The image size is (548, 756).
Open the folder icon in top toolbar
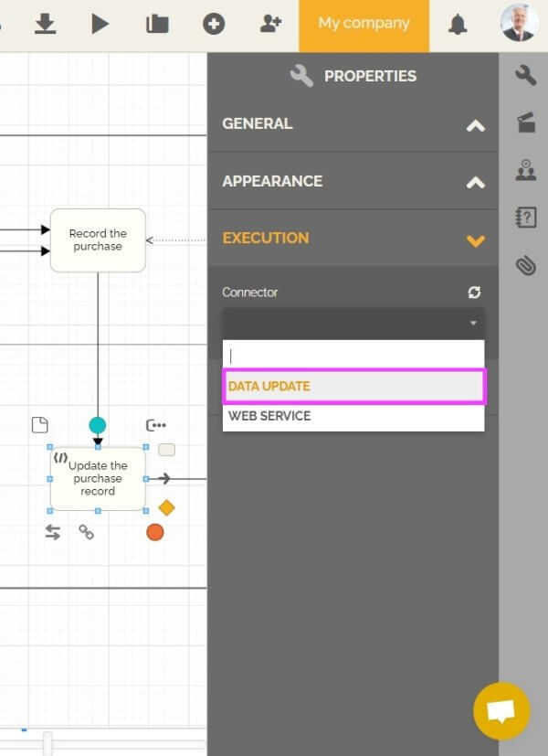(157, 24)
